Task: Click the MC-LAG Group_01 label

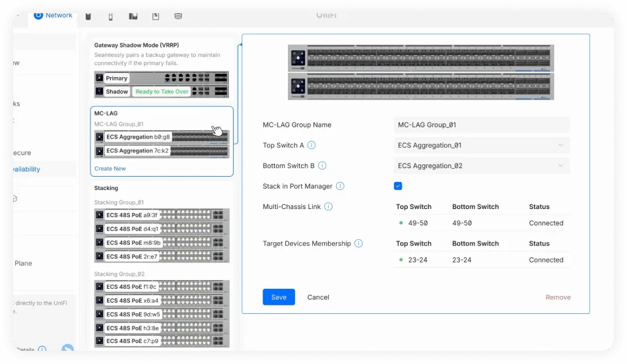Action: click(x=119, y=124)
